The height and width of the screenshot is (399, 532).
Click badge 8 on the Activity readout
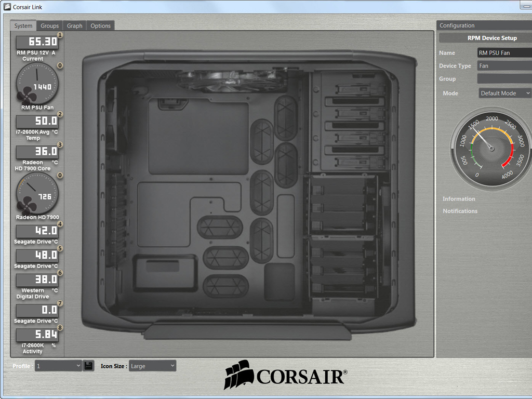point(60,327)
